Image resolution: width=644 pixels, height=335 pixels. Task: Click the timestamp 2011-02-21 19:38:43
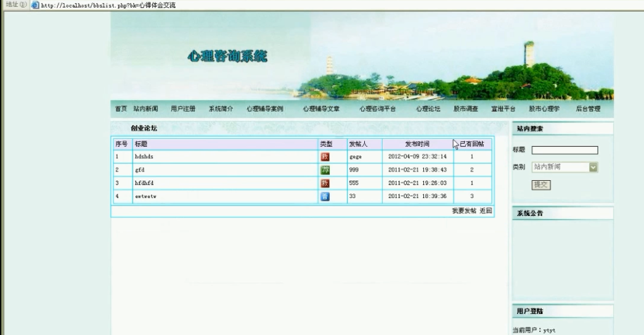point(417,170)
